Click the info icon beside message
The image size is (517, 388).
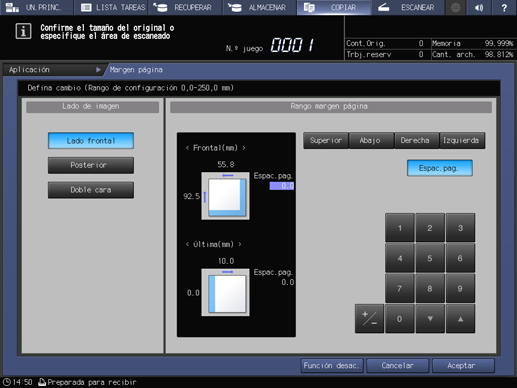[x=23, y=31]
